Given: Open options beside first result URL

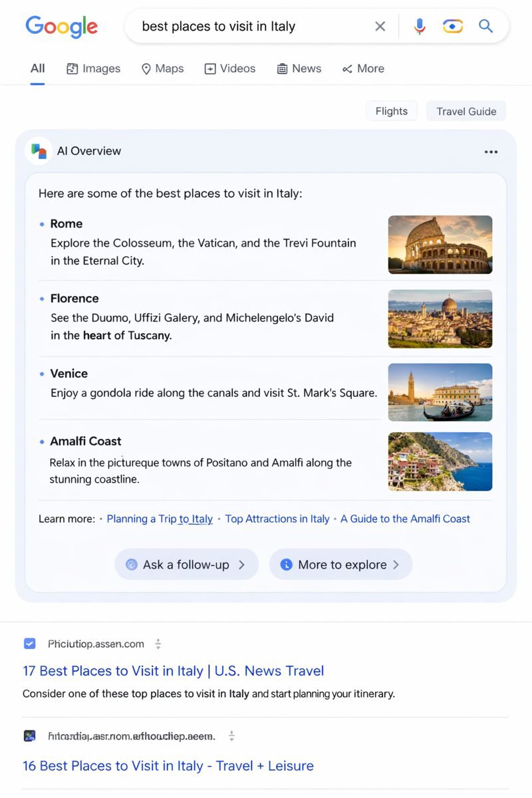Looking at the screenshot, I should (x=158, y=644).
